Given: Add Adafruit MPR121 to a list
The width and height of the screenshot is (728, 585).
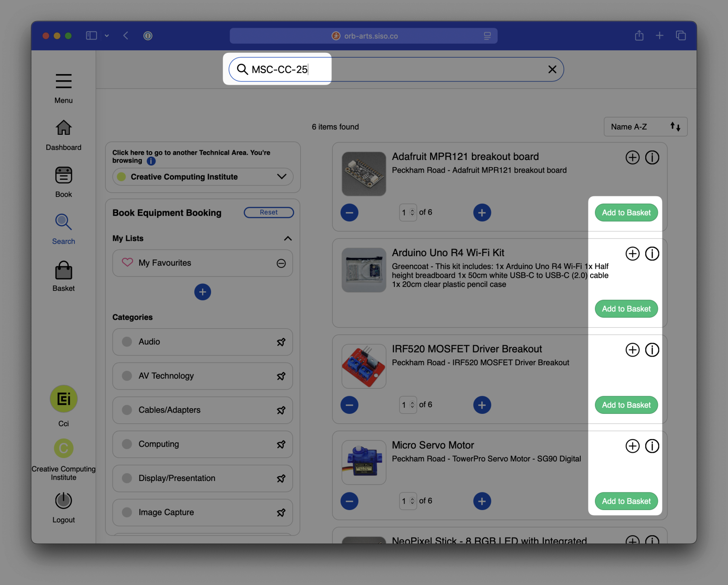Looking at the screenshot, I should tap(632, 157).
